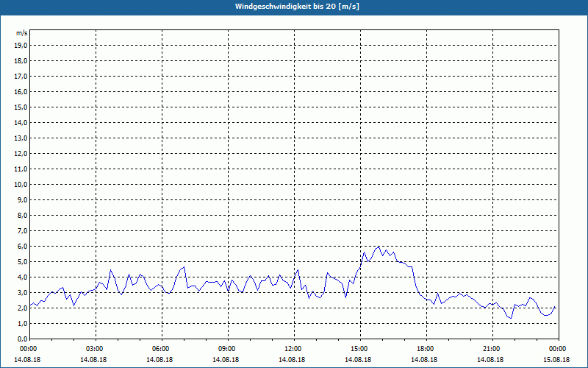
Task: Click the 18:00 time label
Action: [x=427, y=349]
